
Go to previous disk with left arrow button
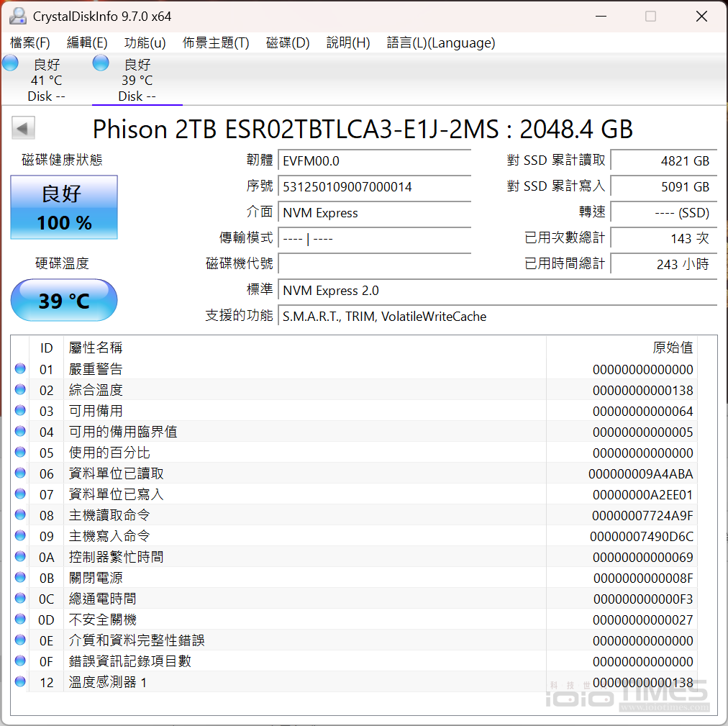(x=23, y=128)
